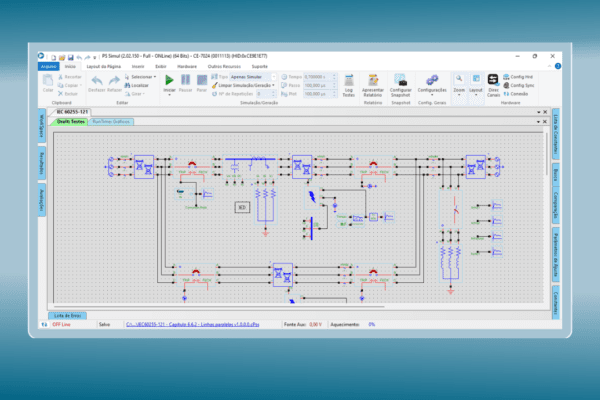
Task: Open the Exibir ribbon tab
Action: pos(161,67)
